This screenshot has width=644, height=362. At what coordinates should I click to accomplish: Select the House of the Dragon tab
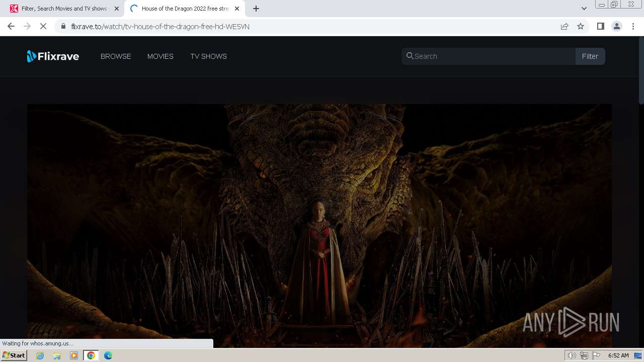(184, 9)
